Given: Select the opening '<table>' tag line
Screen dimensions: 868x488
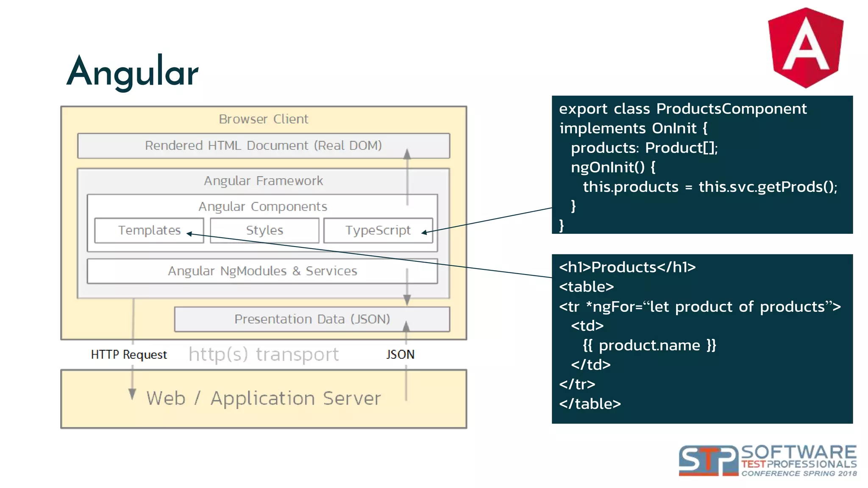Looking at the screenshot, I should [587, 287].
